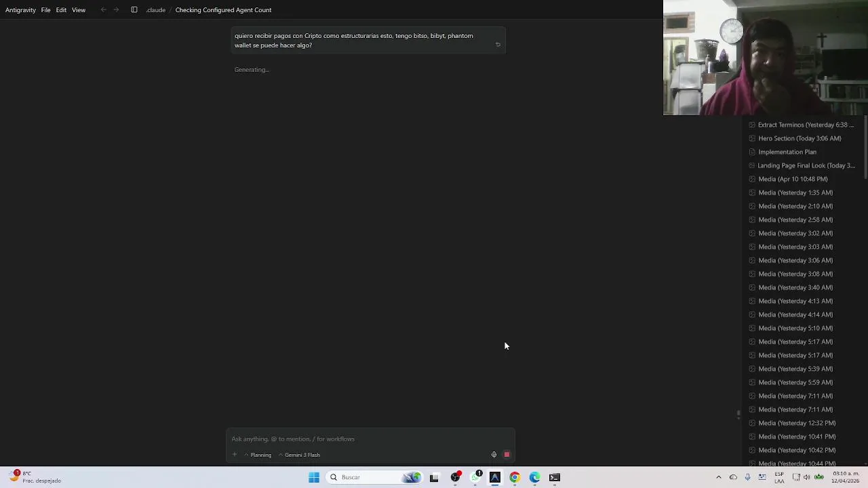Open Antigravity from the taskbar

495,477
